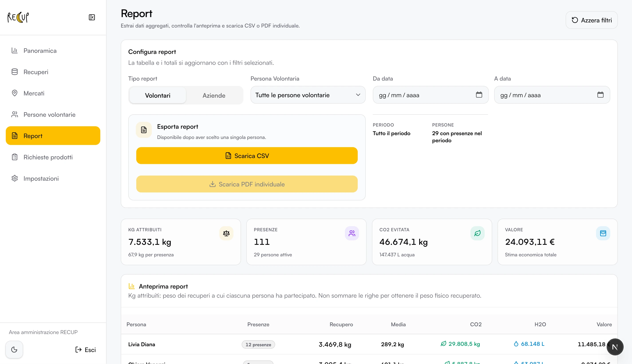
Task: Download report with Scarica CSV
Action: tap(247, 156)
